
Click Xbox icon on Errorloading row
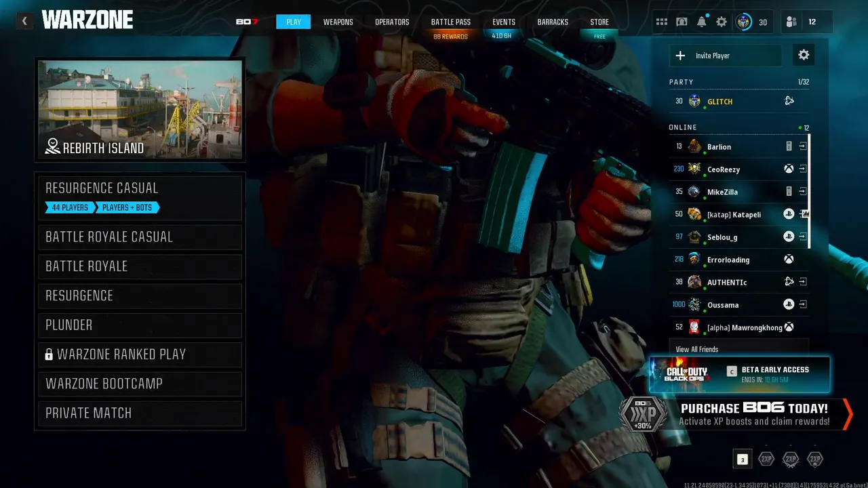(x=789, y=260)
